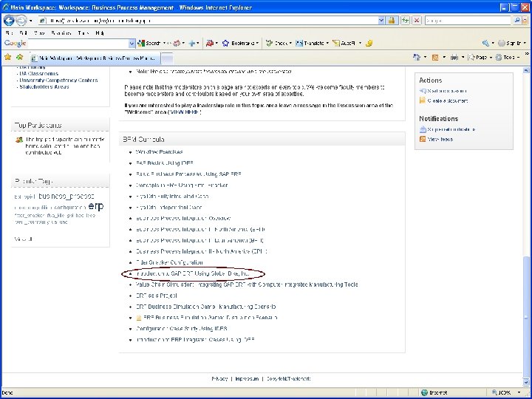Click the 'business_process' popular tag
The image size is (532, 399).
(66, 197)
